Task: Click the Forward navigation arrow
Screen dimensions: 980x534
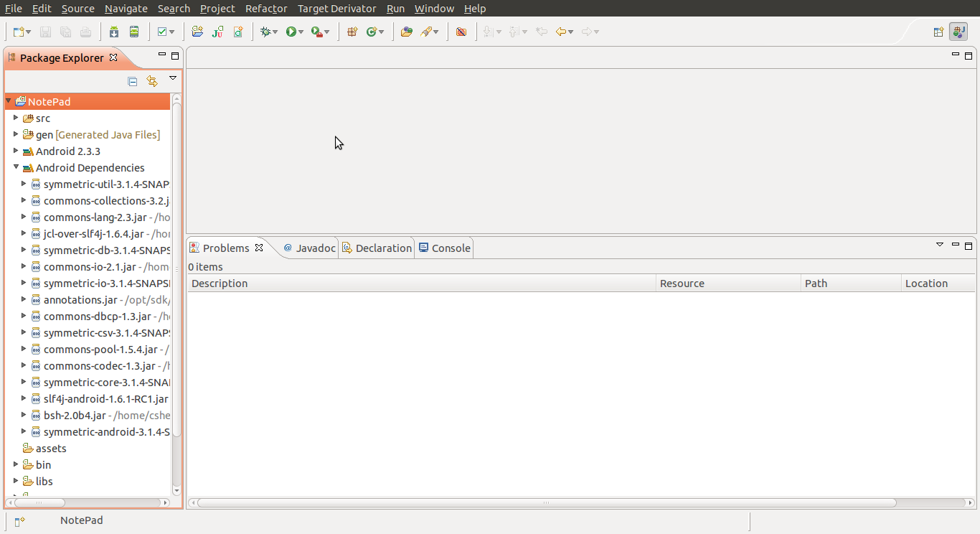Action: click(587, 32)
